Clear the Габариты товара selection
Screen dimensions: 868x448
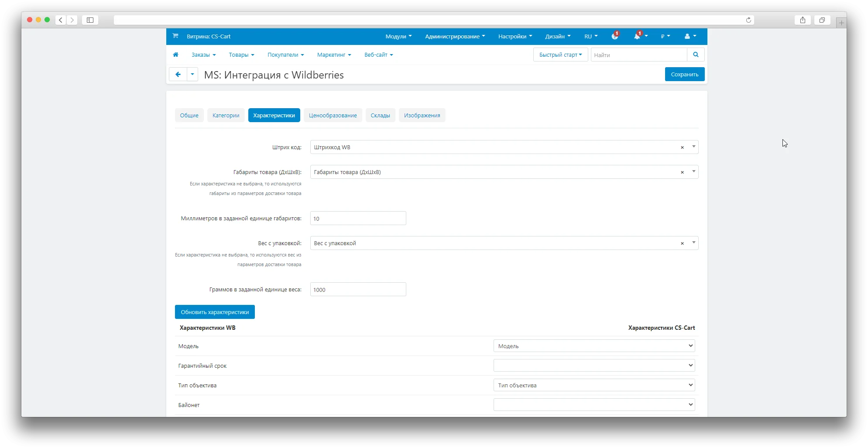tap(682, 172)
